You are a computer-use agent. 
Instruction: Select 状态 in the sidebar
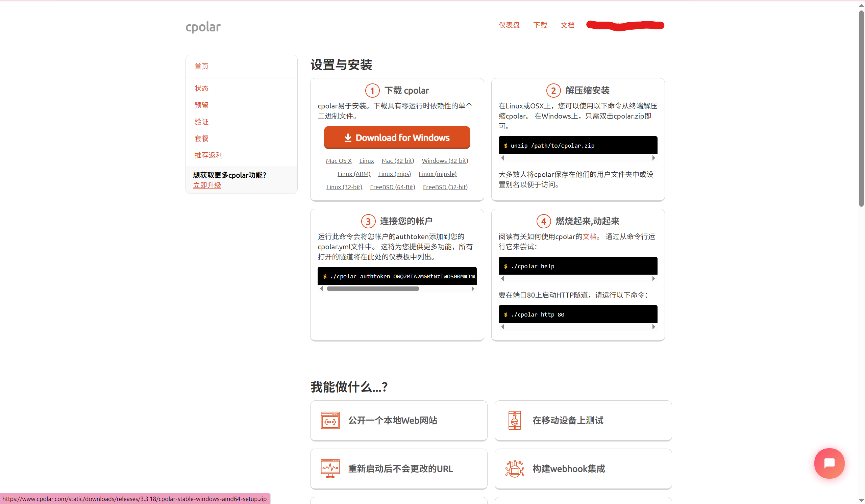pyautogui.click(x=201, y=88)
